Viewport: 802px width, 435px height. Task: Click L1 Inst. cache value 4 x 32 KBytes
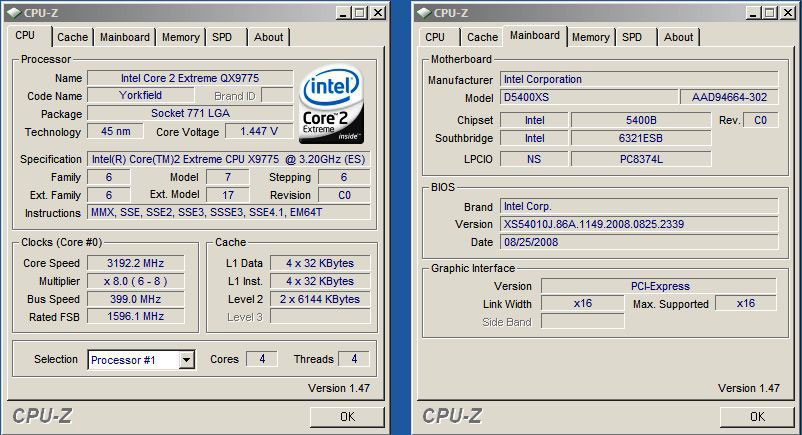point(320,281)
